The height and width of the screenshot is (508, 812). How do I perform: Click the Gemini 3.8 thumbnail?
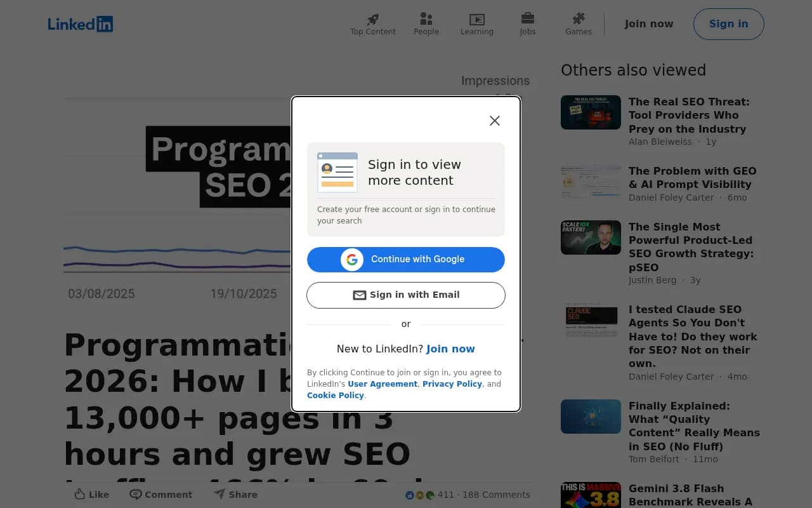click(x=591, y=495)
